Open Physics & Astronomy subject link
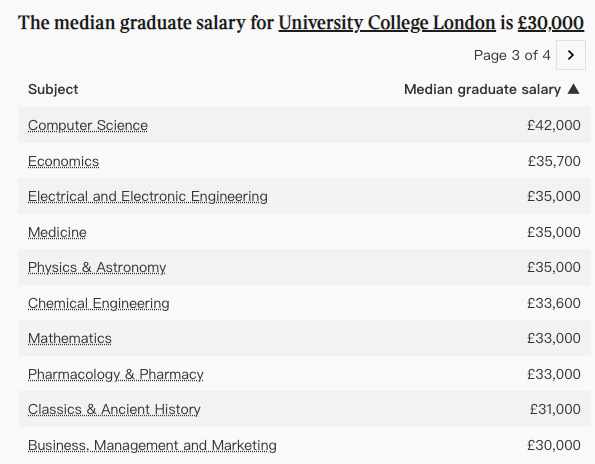Image resolution: width=595 pixels, height=464 pixels. point(97,268)
